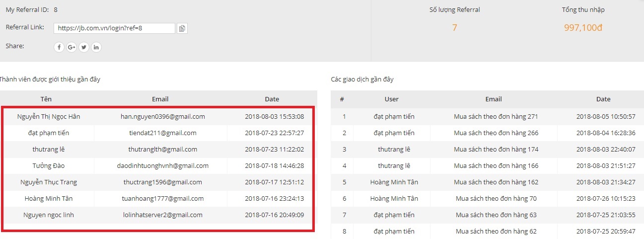
Task: Select the Nguyễn Thị Ngọc Hân row
Action: point(158,117)
